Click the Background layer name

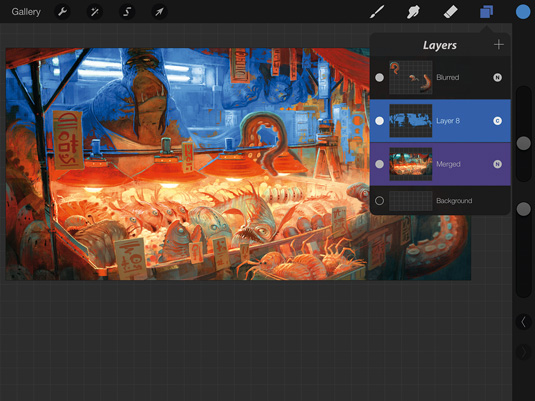tap(454, 201)
